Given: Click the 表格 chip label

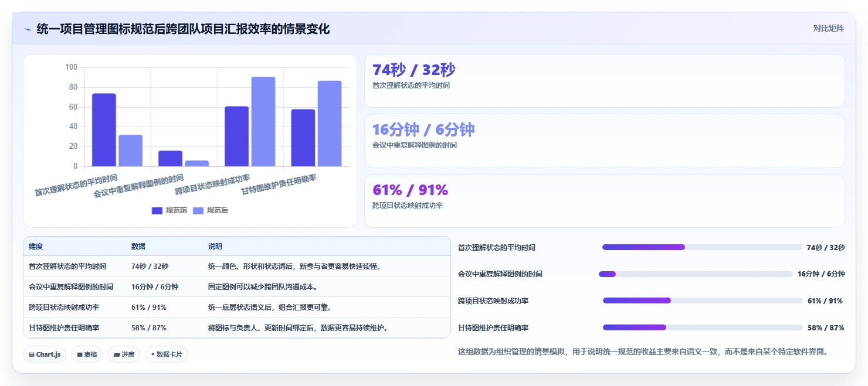Looking at the screenshot, I should point(90,354).
